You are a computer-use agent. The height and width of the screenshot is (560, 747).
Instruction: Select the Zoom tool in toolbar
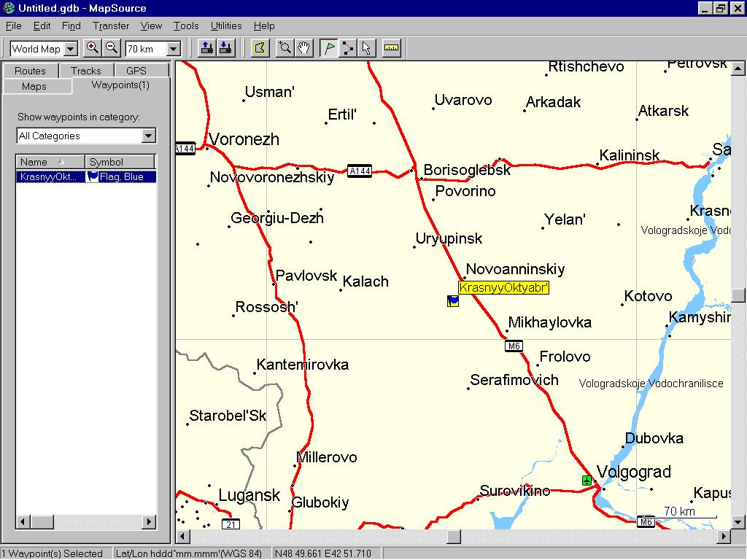(285, 48)
